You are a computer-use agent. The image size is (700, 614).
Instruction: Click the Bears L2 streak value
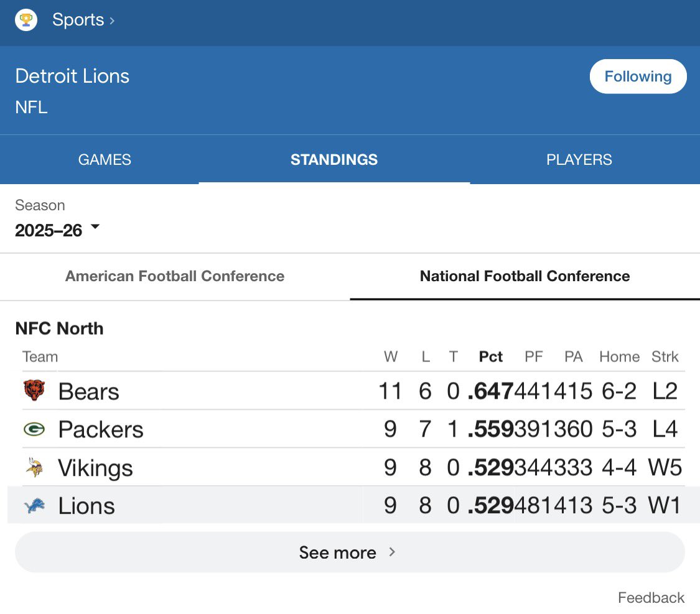(x=665, y=391)
